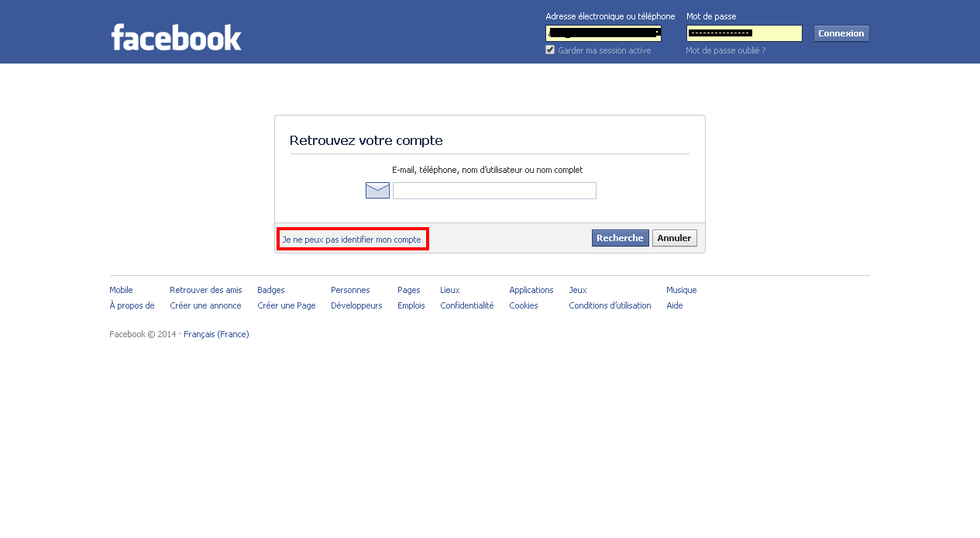Open the Pages footer link
980x538 pixels.
(x=409, y=290)
